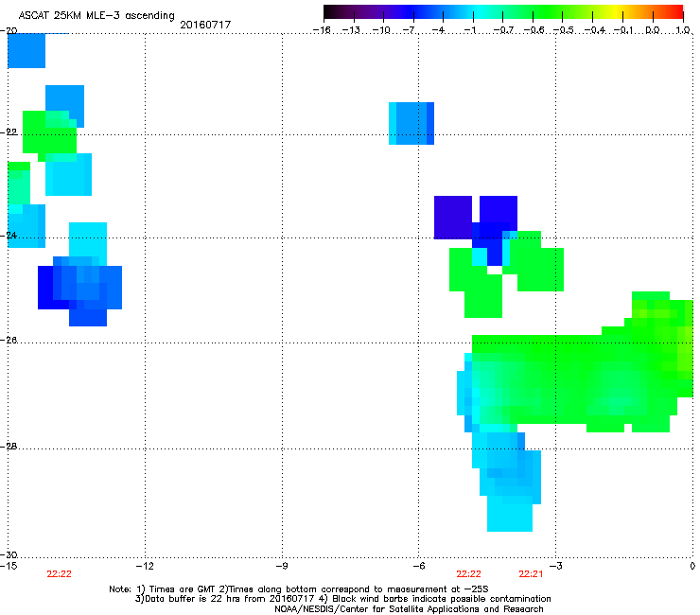The width and height of the screenshot is (700, 615).
Task: Click the "-0.7" color scale label
Action: tap(502, 30)
